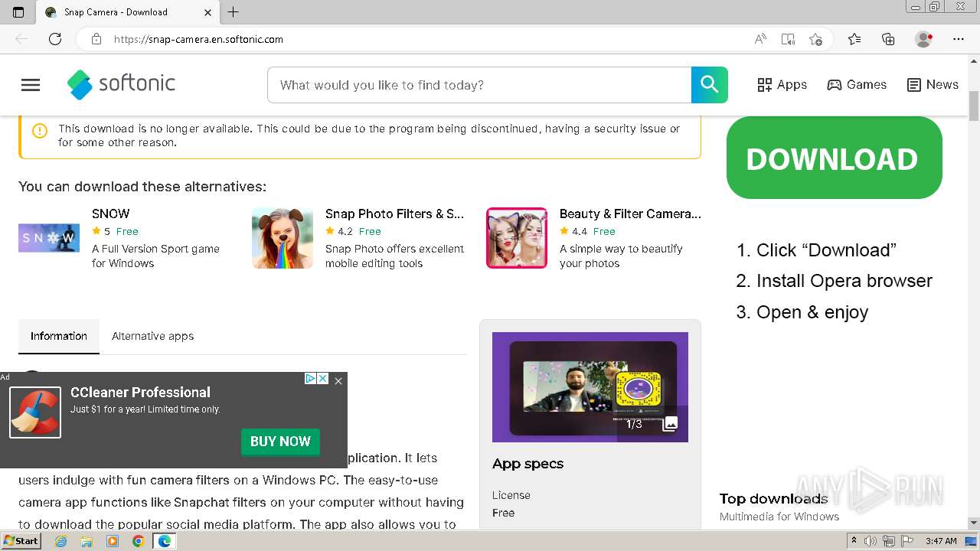This screenshot has height=551, width=980.
Task: Open the browser profile avatar
Action: click(924, 39)
